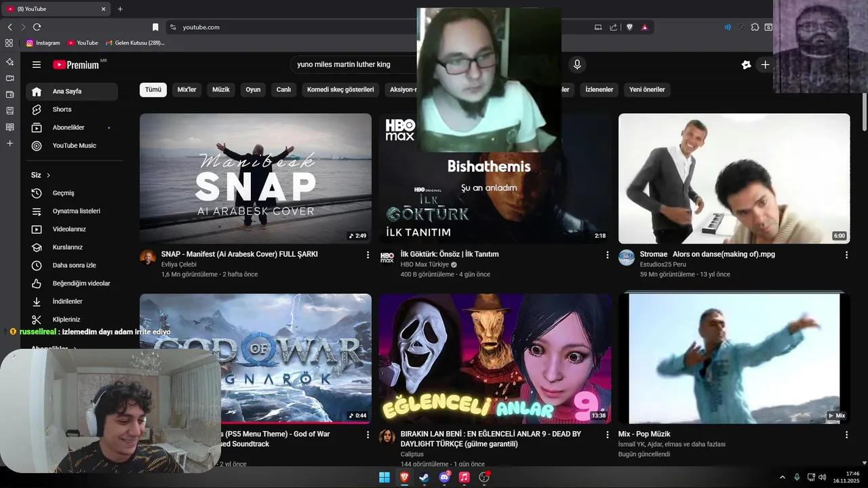The width and height of the screenshot is (868, 488).
Task: Open Steam from the taskbar
Action: click(424, 477)
